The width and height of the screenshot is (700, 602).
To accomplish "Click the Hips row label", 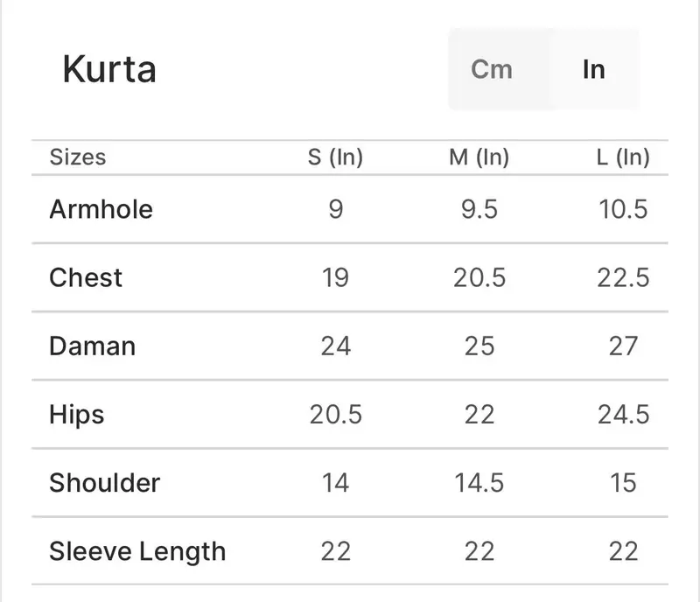I will click(77, 414).
